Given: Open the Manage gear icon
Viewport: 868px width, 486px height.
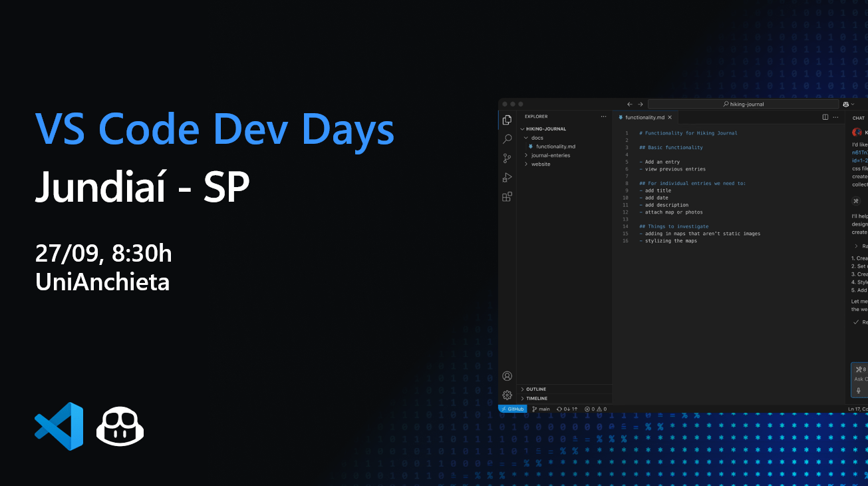Looking at the screenshot, I should (507, 395).
